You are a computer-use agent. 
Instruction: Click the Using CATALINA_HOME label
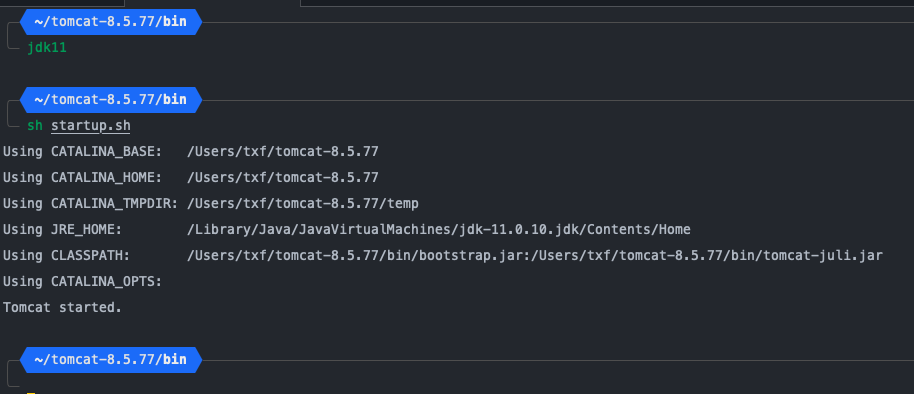coord(82,177)
